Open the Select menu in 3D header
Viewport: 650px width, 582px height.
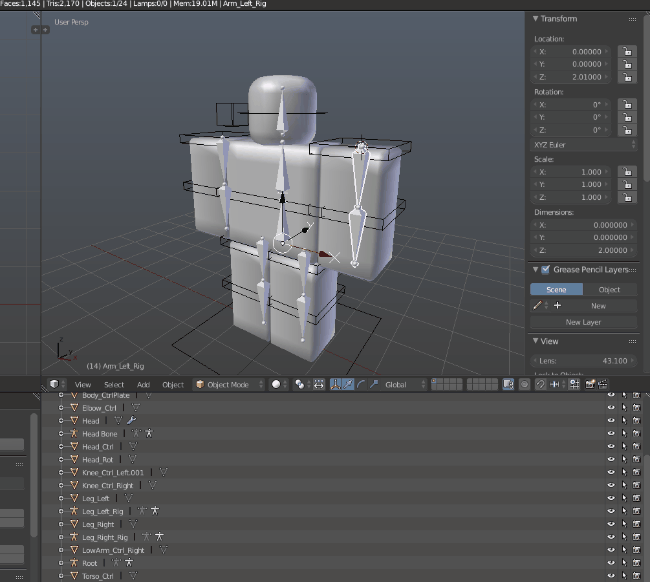point(114,385)
